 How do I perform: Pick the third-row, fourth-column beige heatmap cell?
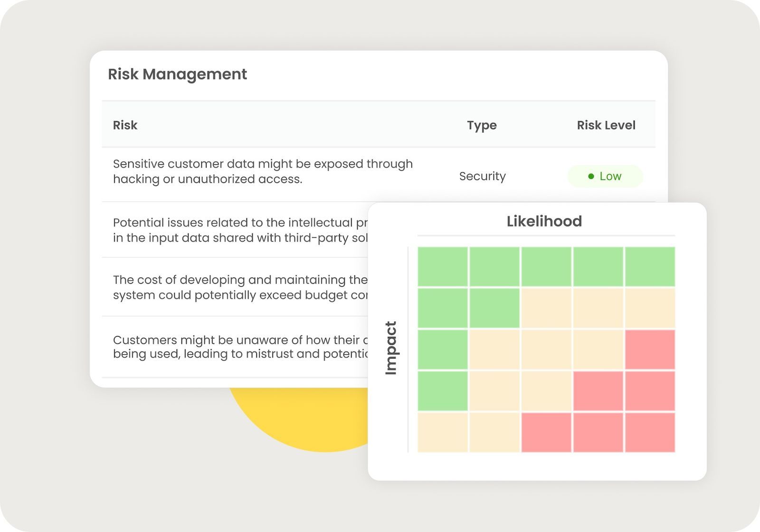(598, 350)
